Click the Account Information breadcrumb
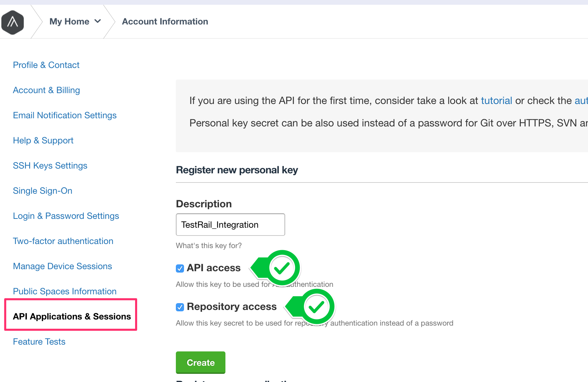Screen dimensions: 588x382 tap(165, 22)
